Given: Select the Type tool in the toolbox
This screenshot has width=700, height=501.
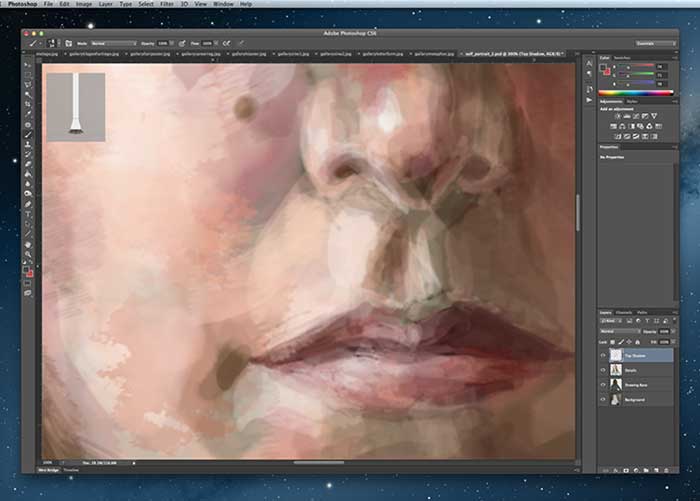Looking at the screenshot, I should 28,214.
